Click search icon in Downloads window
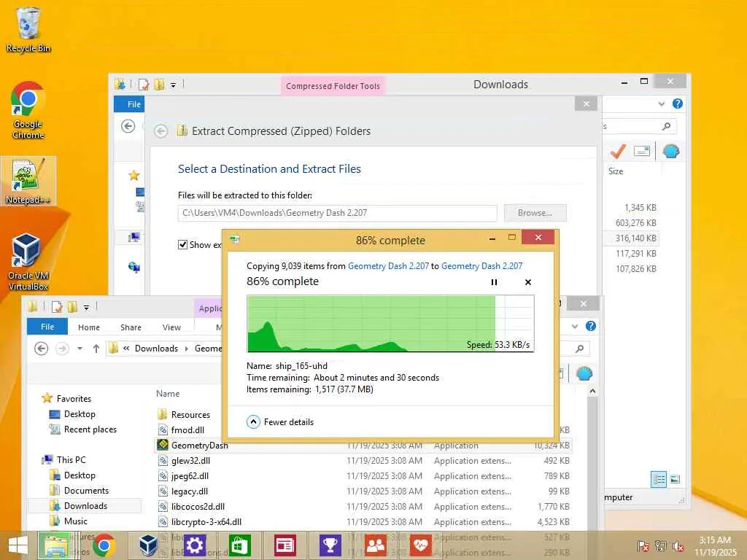 667,126
